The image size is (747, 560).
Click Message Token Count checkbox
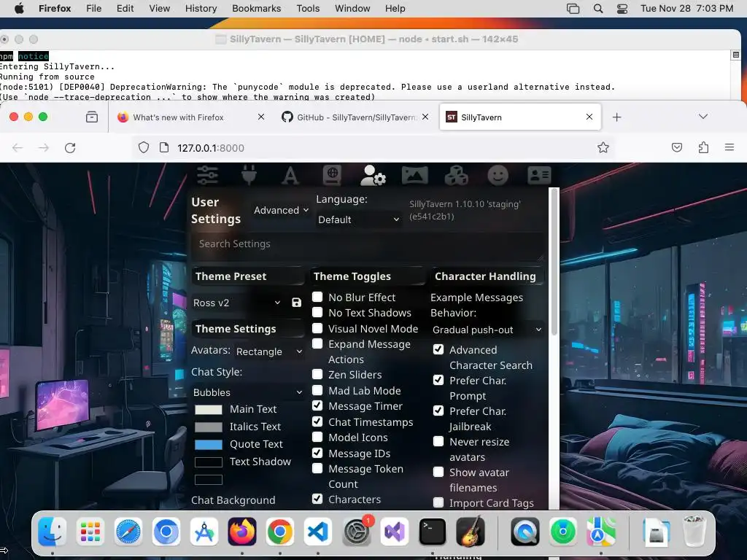pos(317,468)
